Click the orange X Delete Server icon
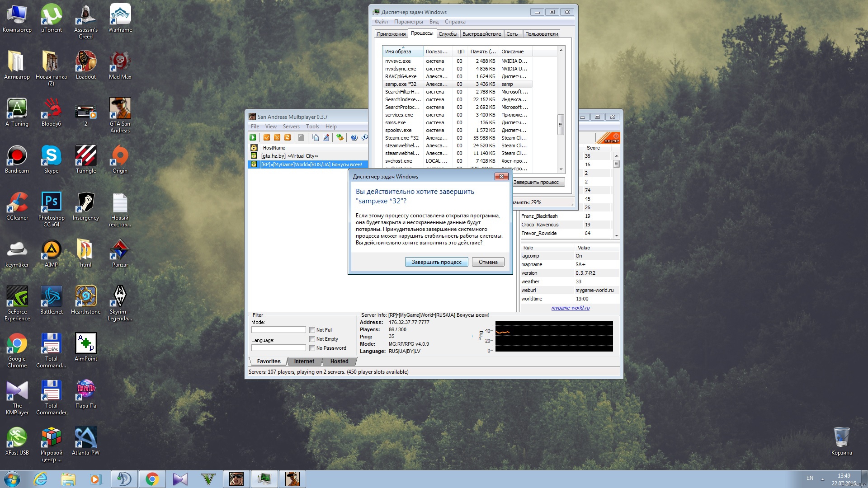This screenshot has height=488, width=868. coord(277,137)
